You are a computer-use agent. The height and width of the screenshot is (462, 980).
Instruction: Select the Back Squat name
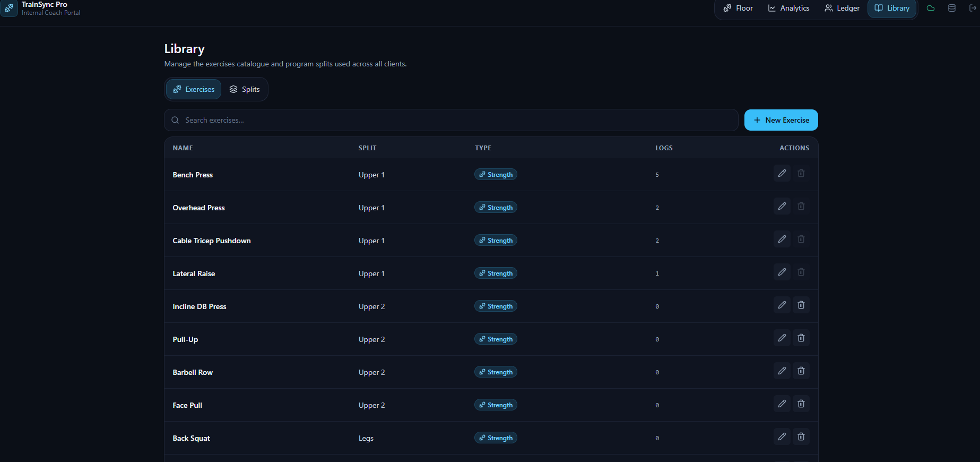[191, 438]
